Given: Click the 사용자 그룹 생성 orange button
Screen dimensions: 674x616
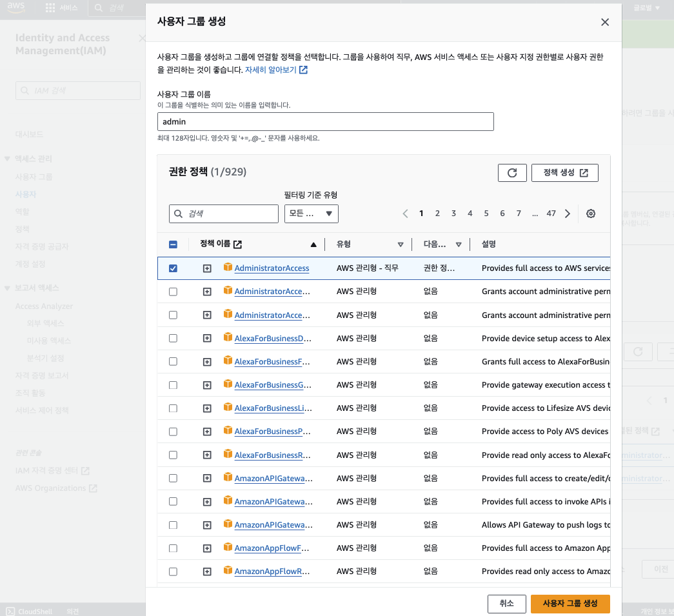Looking at the screenshot, I should tap(570, 604).
